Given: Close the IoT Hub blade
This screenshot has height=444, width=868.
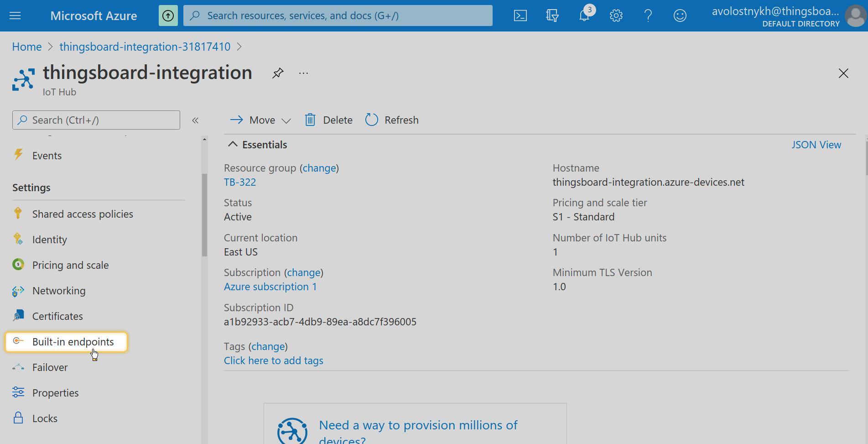Looking at the screenshot, I should 843,73.
